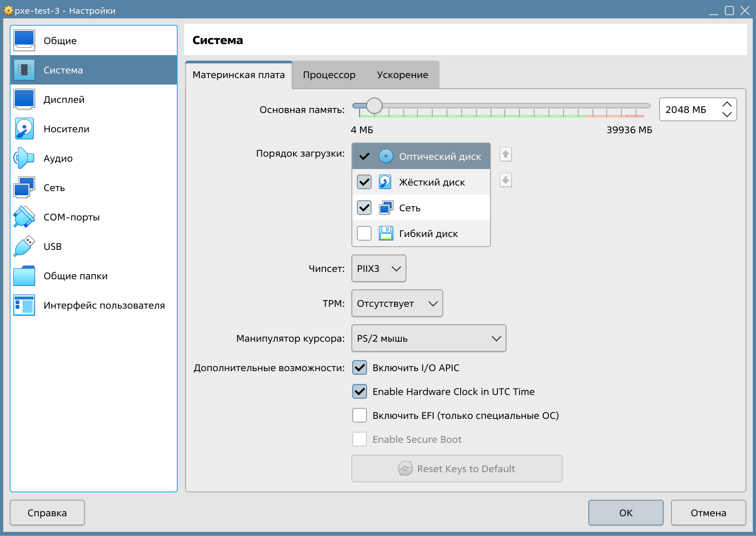Open the USB section icon

tap(24, 246)
